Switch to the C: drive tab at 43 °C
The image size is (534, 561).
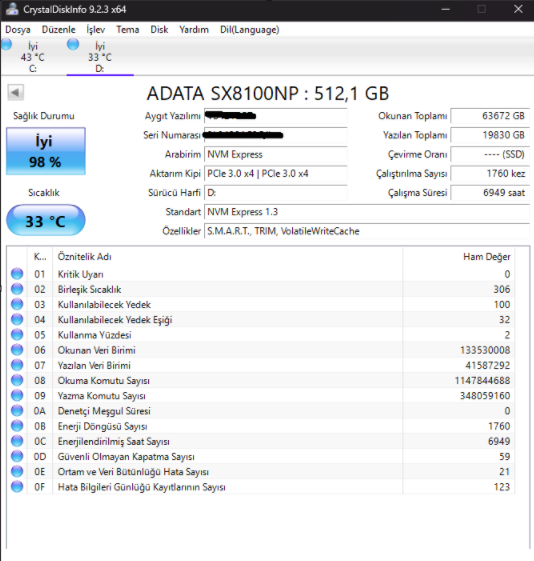pos(33,57)
